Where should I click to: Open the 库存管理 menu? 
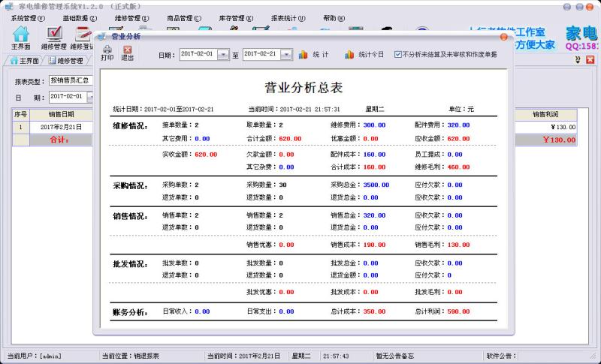coord(236,18)
